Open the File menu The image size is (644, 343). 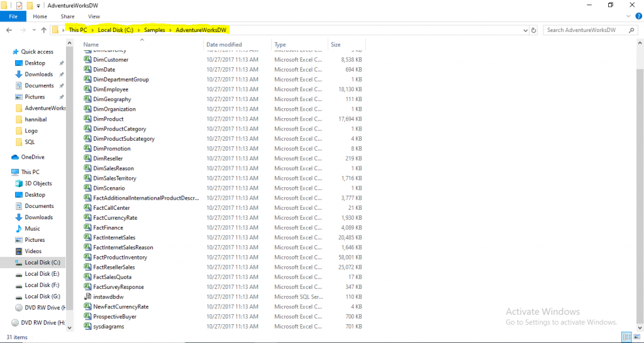(x=13, y=16)
